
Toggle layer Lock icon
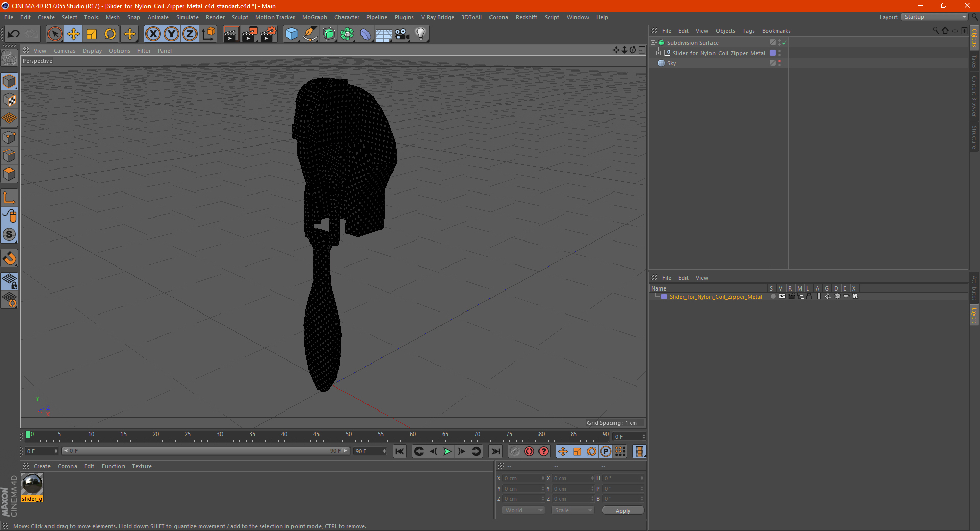(x=810, y=296)
